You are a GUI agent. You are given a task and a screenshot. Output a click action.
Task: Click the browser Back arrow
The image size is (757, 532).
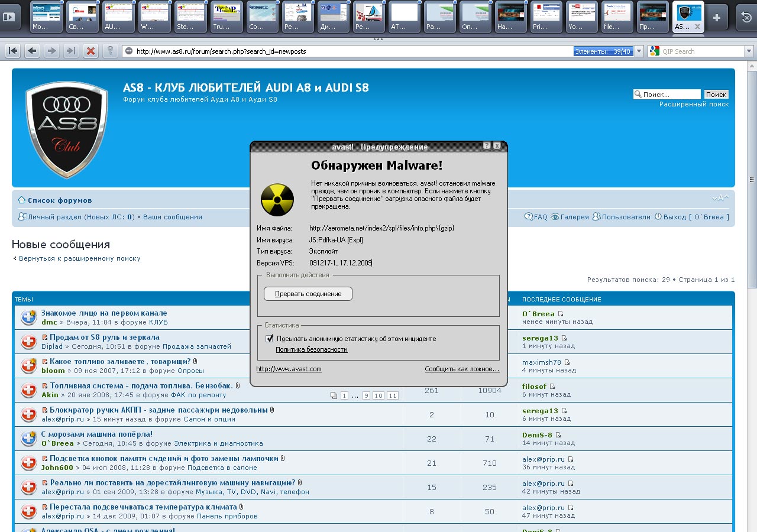tap(32, 51)
